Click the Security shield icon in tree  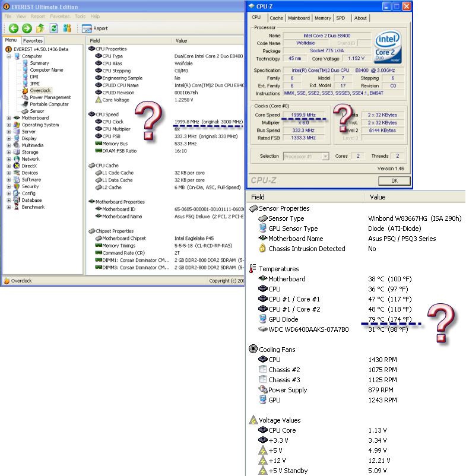click(x=17, y=186)
